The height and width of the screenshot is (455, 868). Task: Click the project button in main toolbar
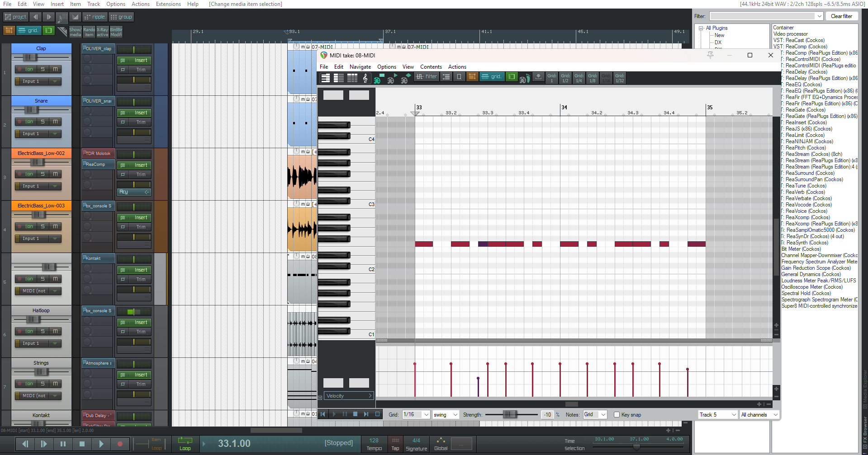(16, 17)
